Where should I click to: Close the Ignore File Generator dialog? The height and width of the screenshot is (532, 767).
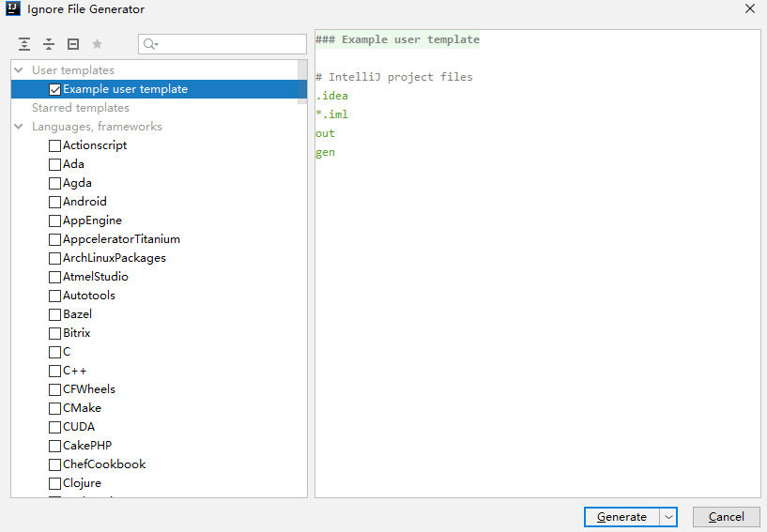[x=750, y=8]
